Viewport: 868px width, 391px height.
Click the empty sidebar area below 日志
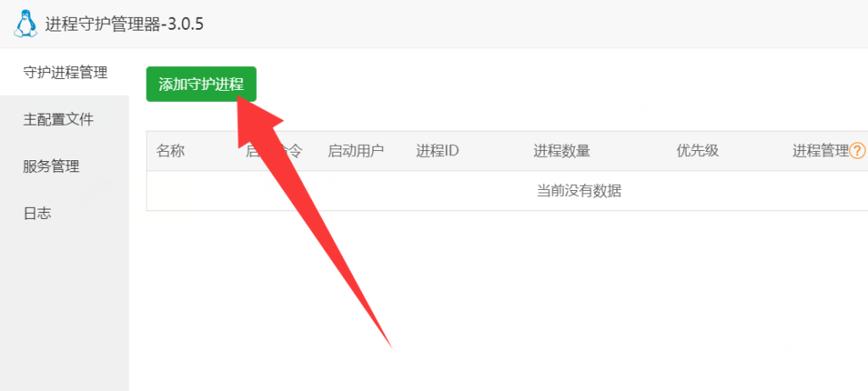tap(64, 314)
